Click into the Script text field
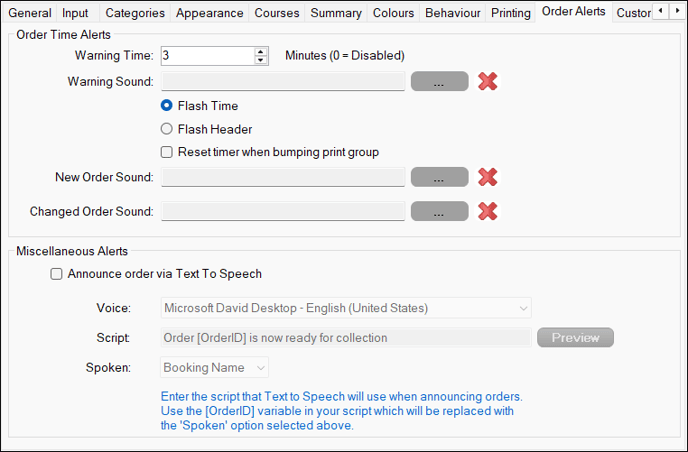The image size is (688, 452). point(346,337)
